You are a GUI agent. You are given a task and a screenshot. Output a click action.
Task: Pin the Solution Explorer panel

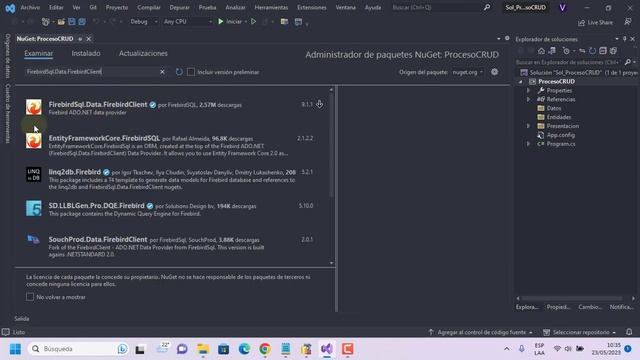coord(624,39)
